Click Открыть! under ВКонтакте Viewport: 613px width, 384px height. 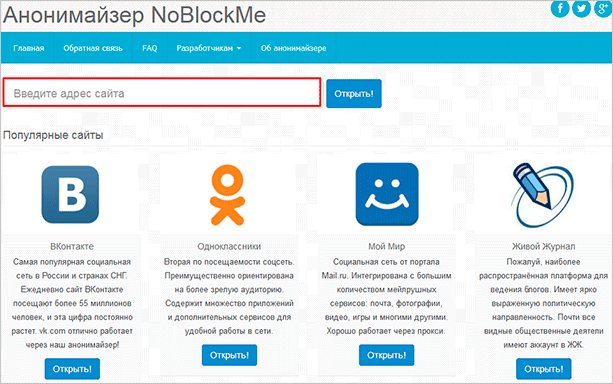72,369
